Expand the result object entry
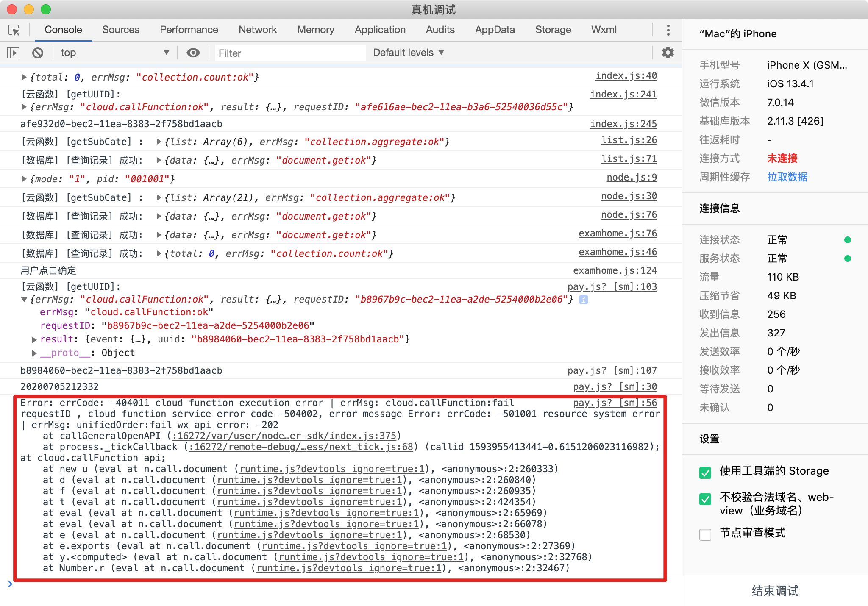The height and width of the screenshot is (606, 868). [x=34, y=339]
